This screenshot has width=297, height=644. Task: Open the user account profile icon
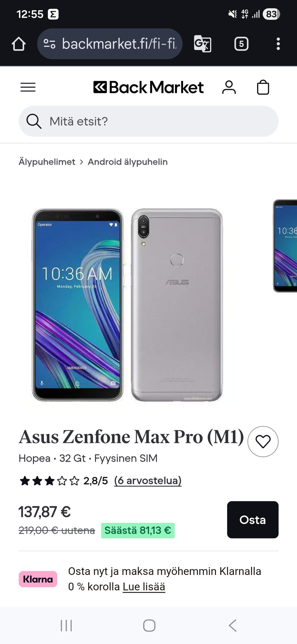coord(229,87)
